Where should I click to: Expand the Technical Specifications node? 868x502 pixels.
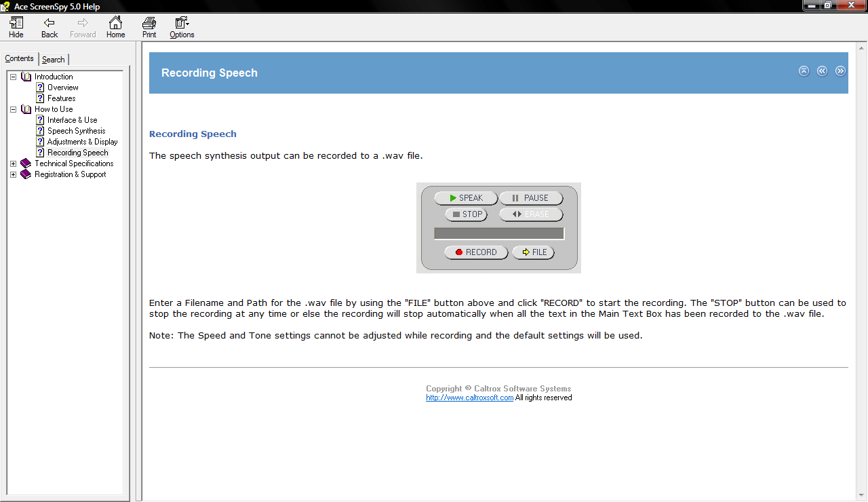13,163
